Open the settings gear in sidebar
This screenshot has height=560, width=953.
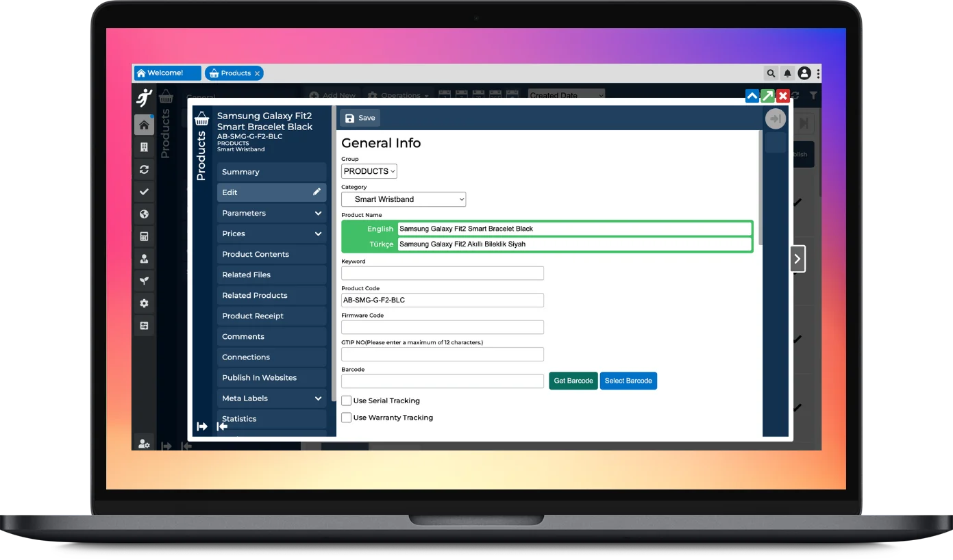tap(144, 303)
